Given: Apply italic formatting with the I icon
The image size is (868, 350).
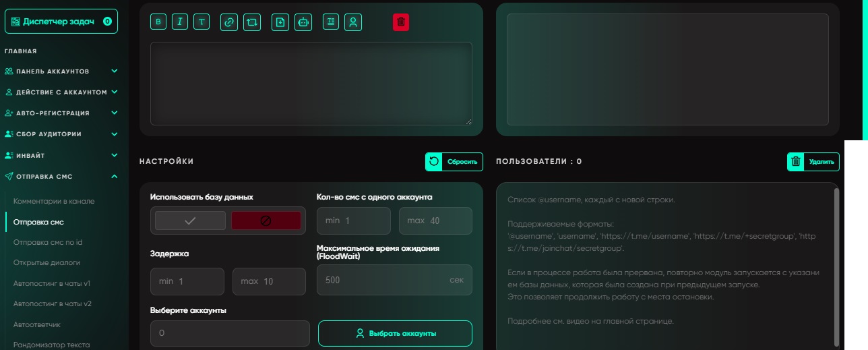Looking at the screenshot, I should point(180,22).
